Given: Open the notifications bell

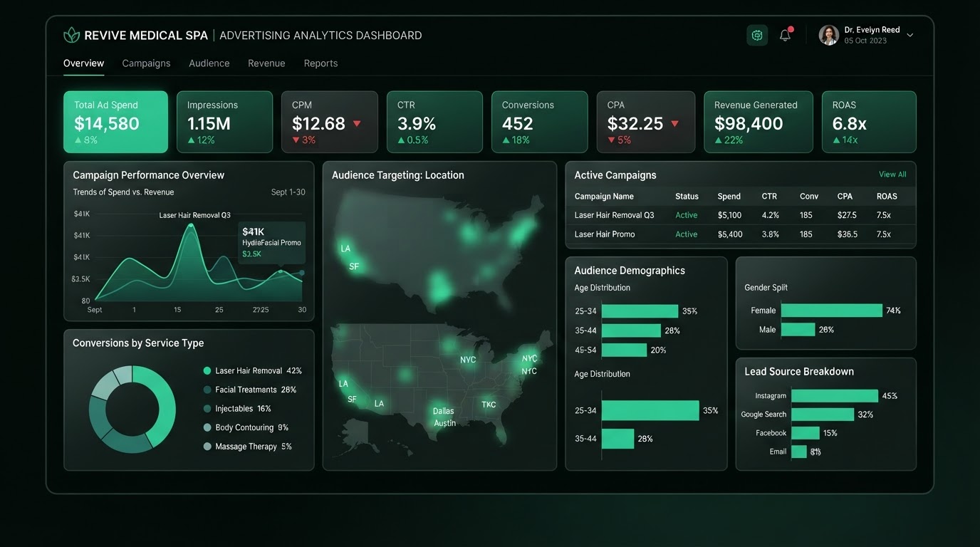Looking at the screenshot, I should tap(786, 35).
